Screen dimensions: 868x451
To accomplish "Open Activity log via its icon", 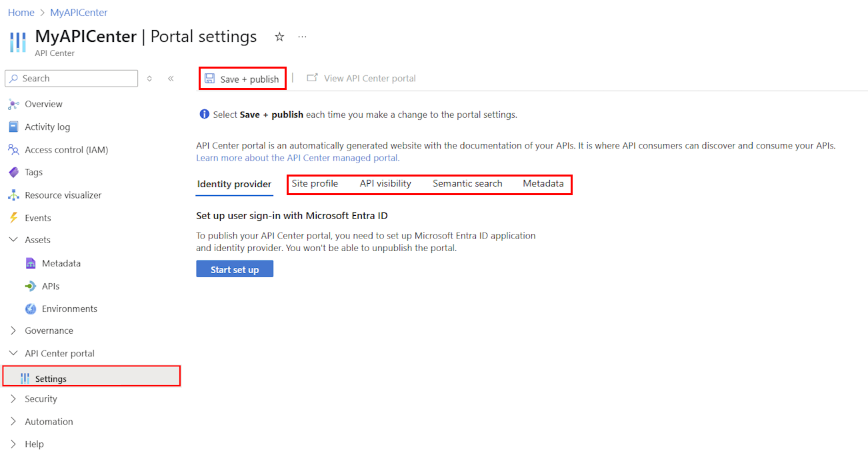I will pos(13,127).
